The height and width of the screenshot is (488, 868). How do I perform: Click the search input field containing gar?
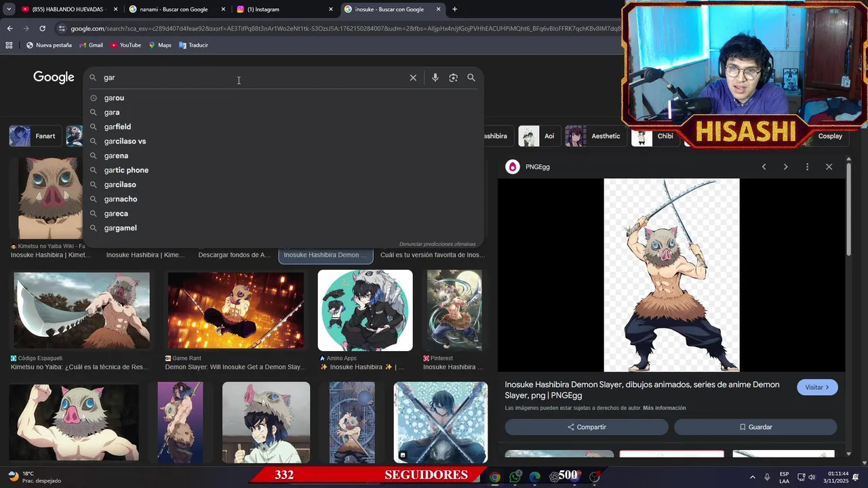coord(254,78)
